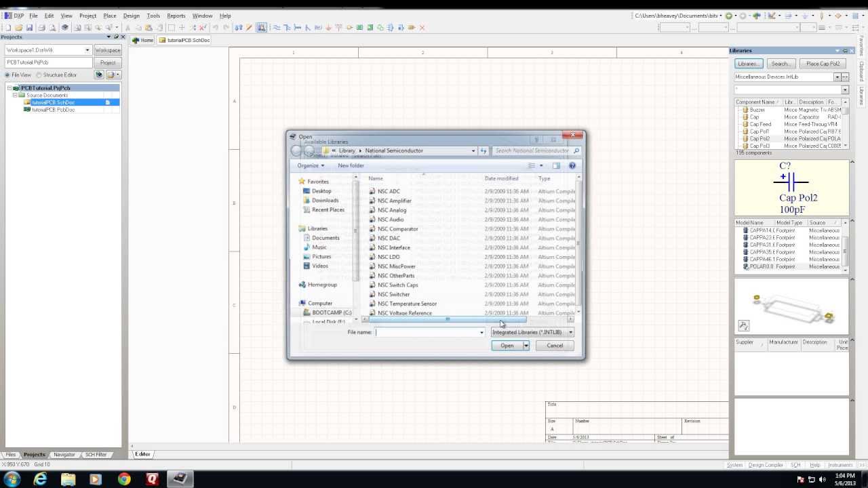Select Buzzer component in Libraries list
This screenshot has width=868, height=488.
coord(757,110)
